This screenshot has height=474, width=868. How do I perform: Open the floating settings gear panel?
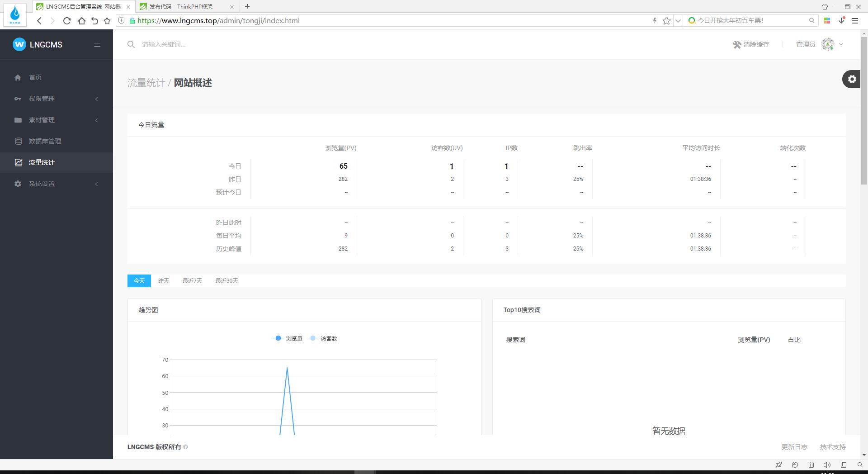click(852, 79)
